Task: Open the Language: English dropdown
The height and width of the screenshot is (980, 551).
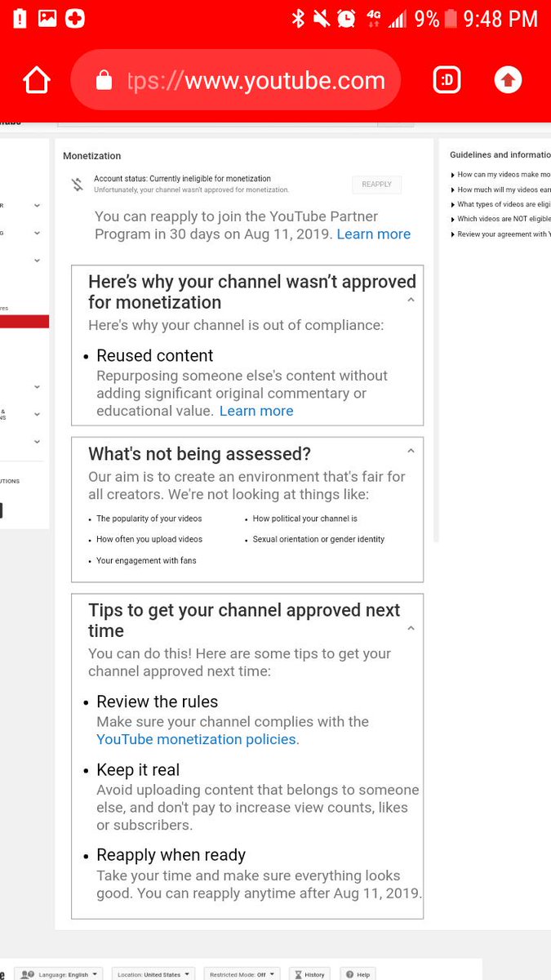Action: pyautogui.click(x=60, y=974)
